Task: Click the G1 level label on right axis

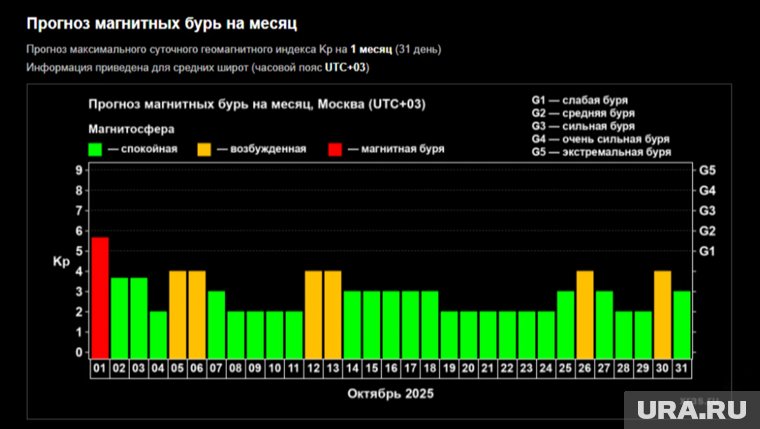Action: [706, 251]
